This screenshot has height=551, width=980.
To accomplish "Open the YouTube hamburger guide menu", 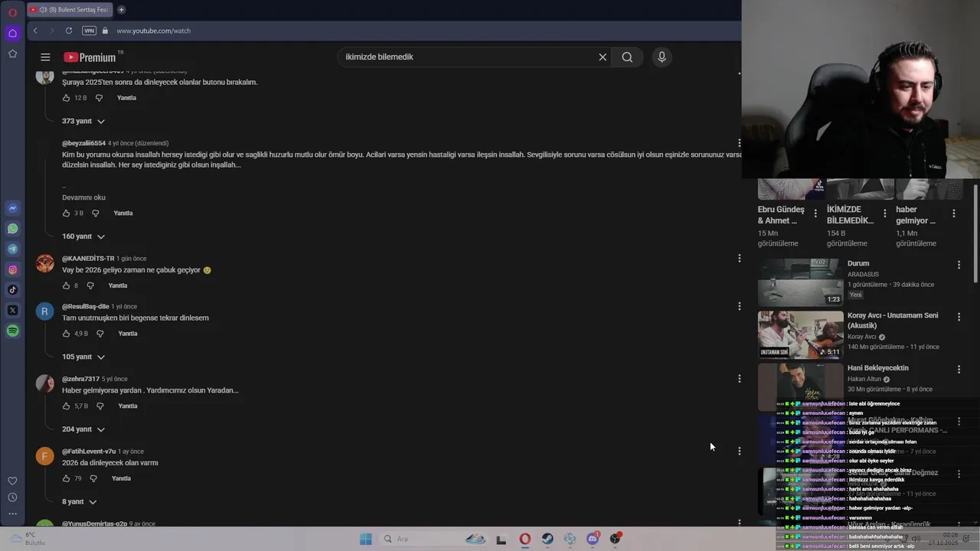I will (x=45, y=57).
